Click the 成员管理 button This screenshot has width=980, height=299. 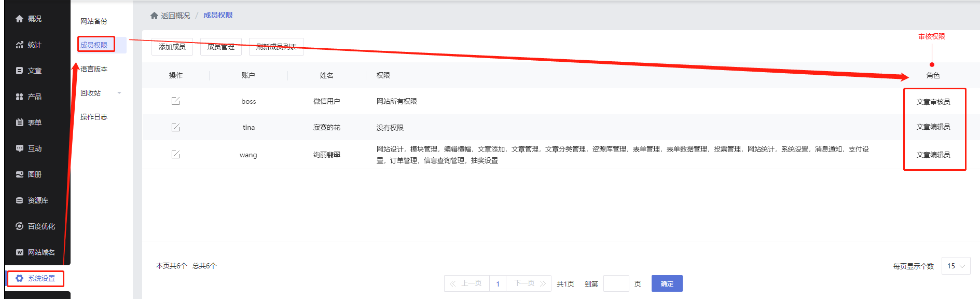[x=221, y=47]
